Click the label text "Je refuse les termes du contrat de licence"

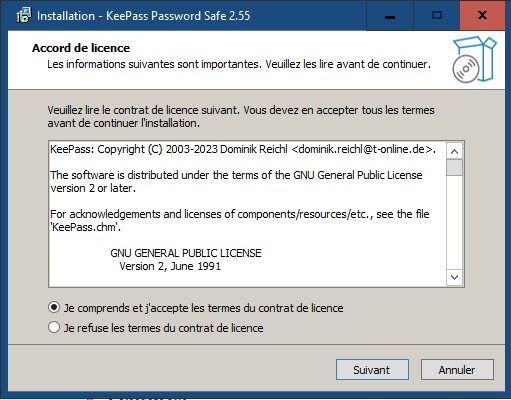(x=164, y=328)
